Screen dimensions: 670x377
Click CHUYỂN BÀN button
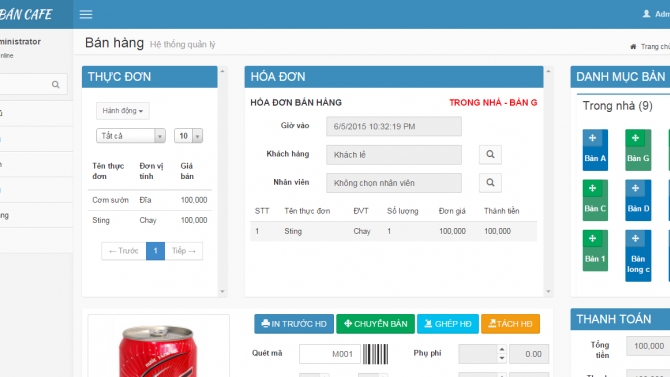tap(375, 324)
